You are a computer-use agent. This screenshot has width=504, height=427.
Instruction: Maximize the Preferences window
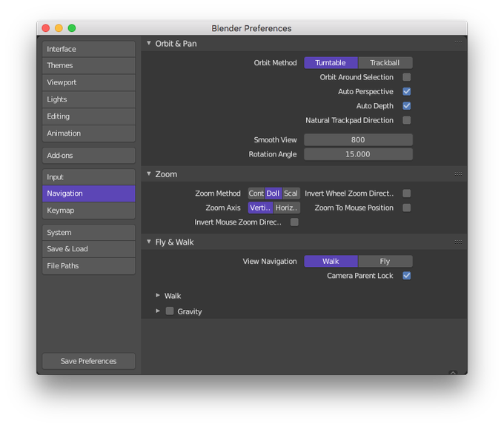point(72,28)
